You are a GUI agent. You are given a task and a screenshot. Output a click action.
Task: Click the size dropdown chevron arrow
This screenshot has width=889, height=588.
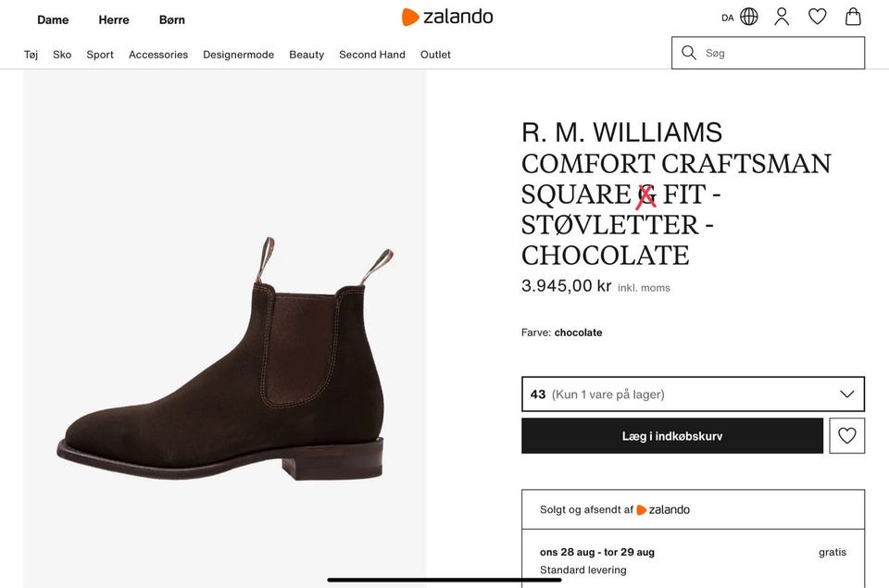pos(846,394)
